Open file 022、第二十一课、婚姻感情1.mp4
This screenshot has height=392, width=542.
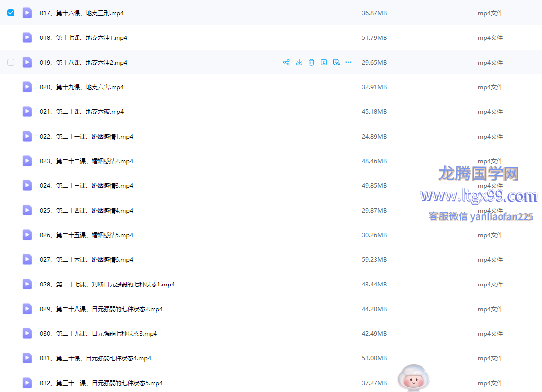86,137
